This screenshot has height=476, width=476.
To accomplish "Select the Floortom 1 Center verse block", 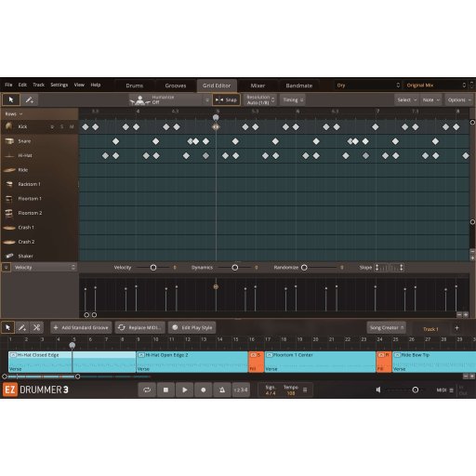I will (320, 362).
